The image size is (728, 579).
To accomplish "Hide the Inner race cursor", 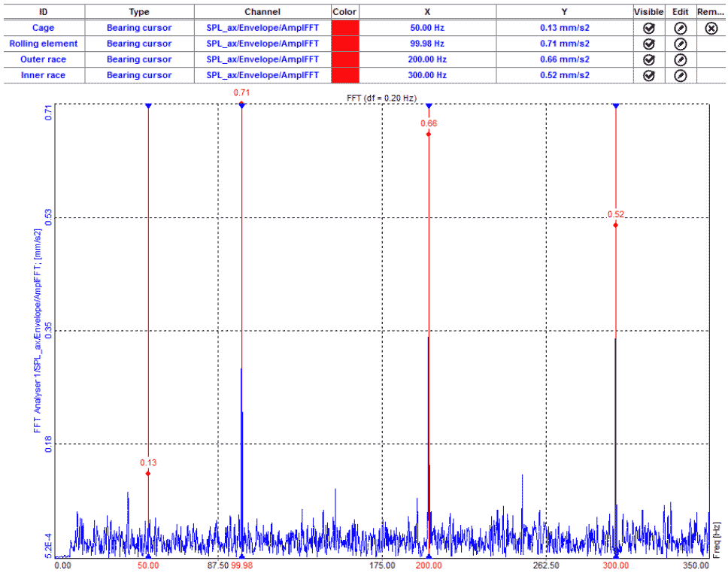I will click(649, 75).
